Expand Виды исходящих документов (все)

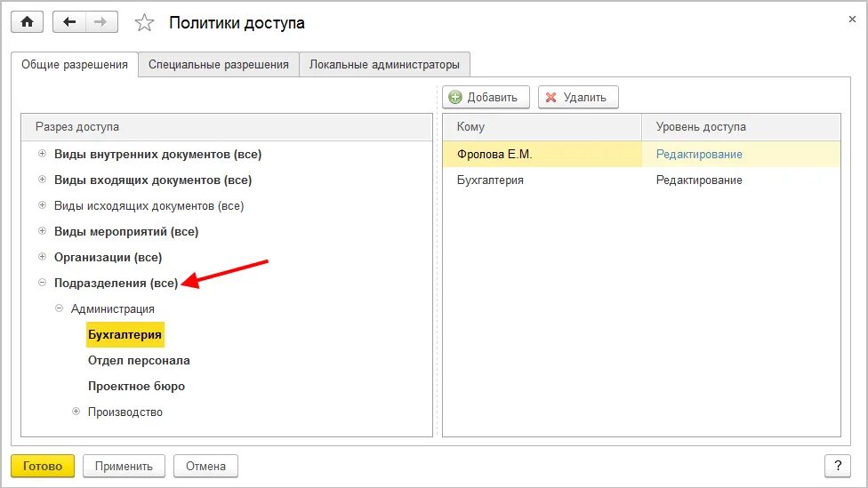coord(42,205)
